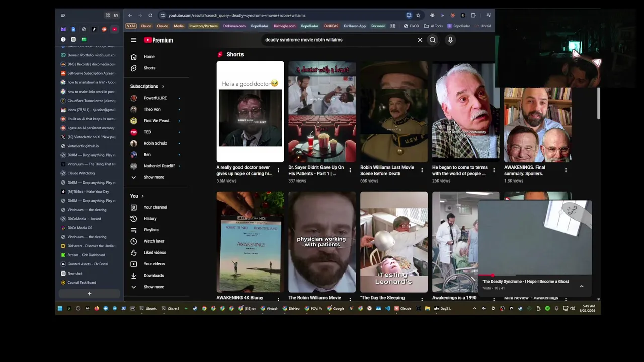Open options for 'A really good doctor' short
Screen dimensions: 644x362
click(278, 170)
